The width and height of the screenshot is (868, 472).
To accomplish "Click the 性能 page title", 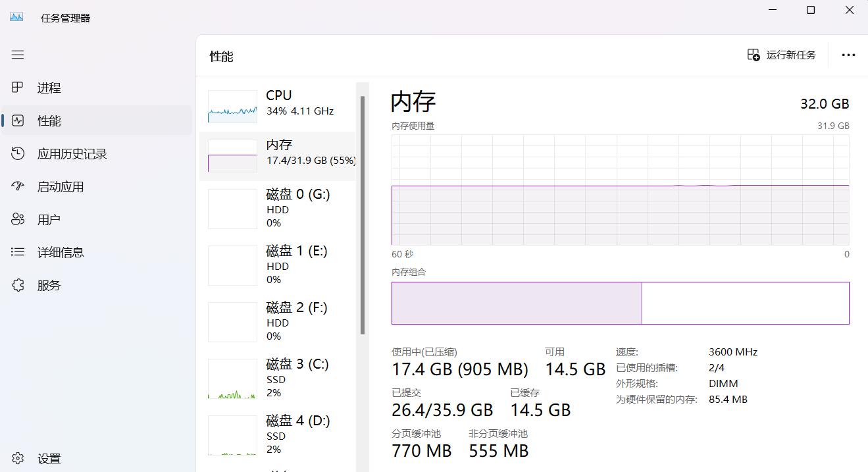I will [x=221, y=56].
